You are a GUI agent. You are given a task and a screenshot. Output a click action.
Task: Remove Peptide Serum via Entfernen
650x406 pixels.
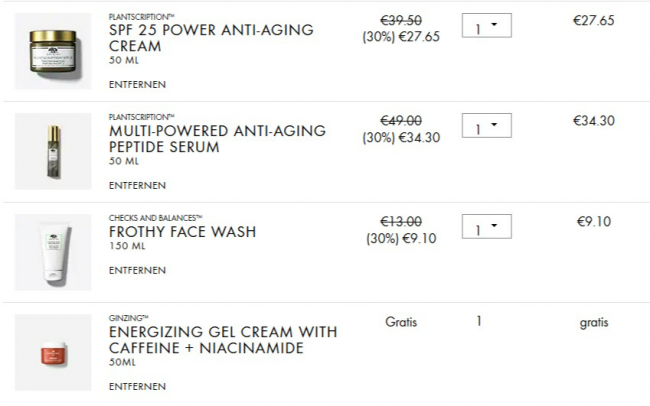pyautogui.click(x=137, y=185)
